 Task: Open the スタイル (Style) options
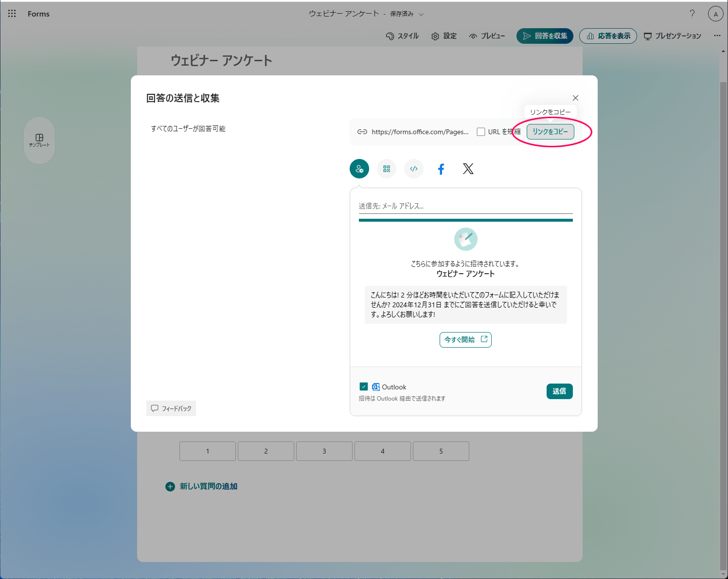[x=402, y=35]
